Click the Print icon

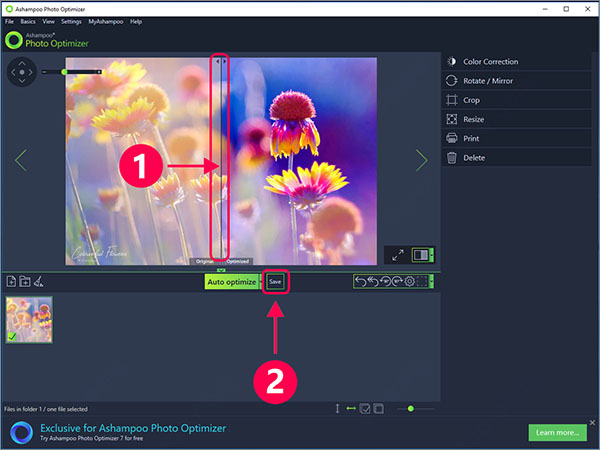pyautogui.click(x=452, y=138)
